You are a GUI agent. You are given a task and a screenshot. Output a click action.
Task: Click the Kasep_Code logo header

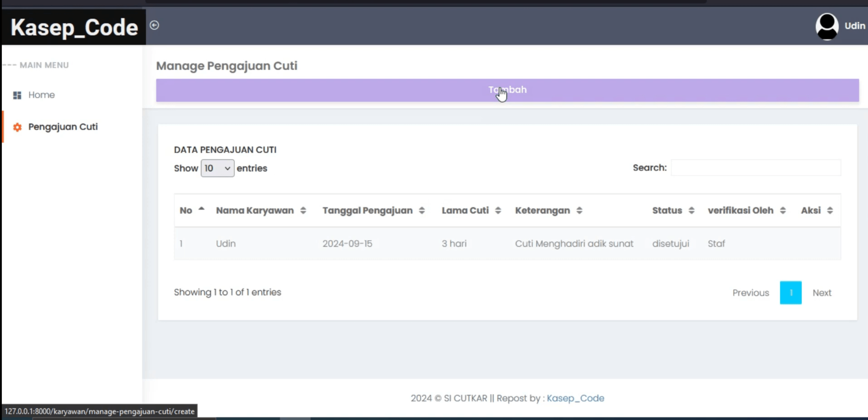(x=74, y=27)
